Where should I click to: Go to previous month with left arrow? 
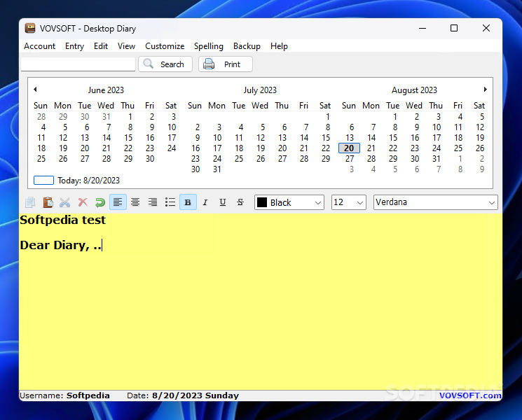[35, 89]
